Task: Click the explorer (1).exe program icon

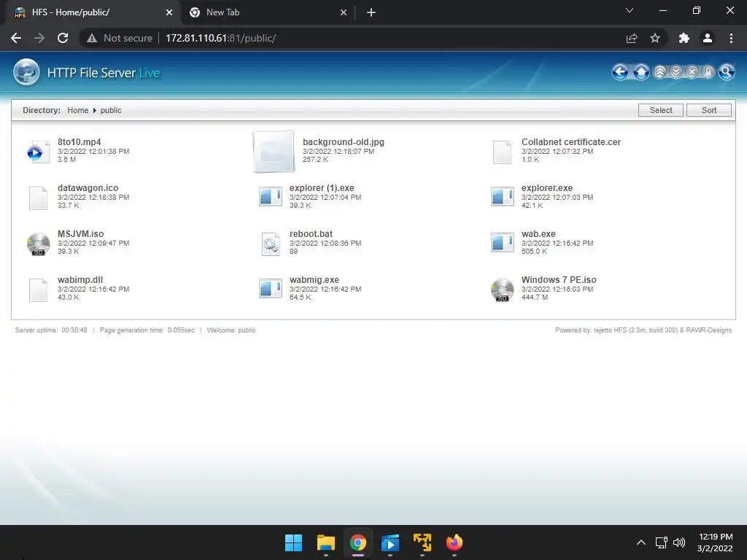Action: click(270, 197)
